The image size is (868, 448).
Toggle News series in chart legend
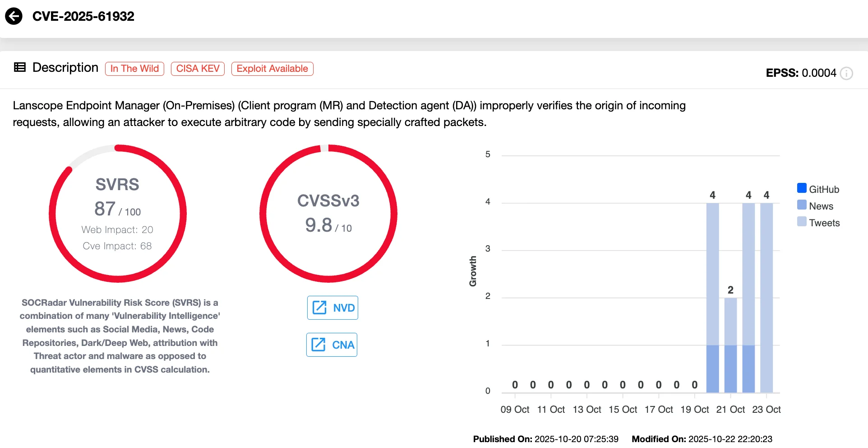[x=821, y=206]
